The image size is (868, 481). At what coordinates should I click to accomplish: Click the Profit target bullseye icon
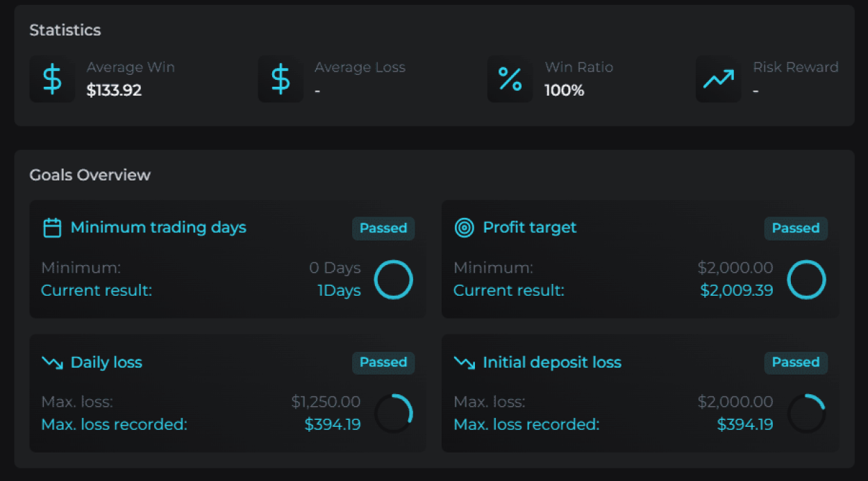point(464,228)
